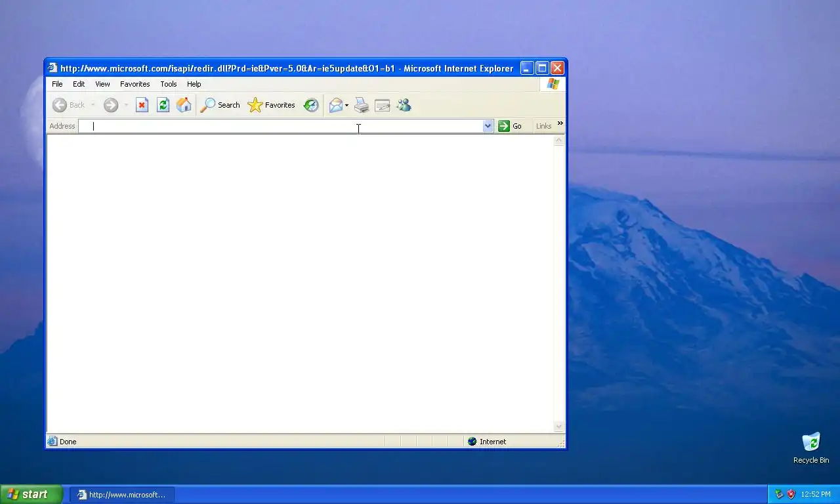Open the Messenger people icon
Image resolution: width=840 pixels, height=504 pixels.
[404, 105]
